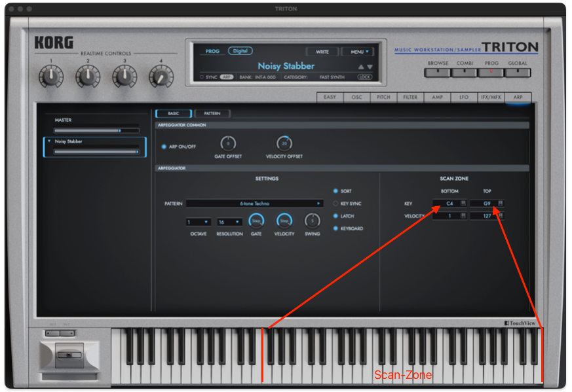Click realtime control knob 2
Image resolution: width=572 pixels, height=392 pixels.
point(88,76)
